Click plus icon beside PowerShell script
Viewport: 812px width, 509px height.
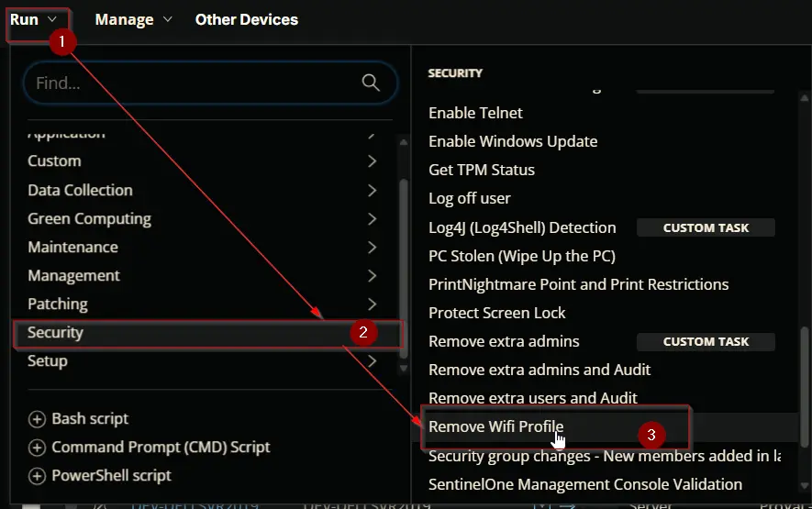pos(37,476)
